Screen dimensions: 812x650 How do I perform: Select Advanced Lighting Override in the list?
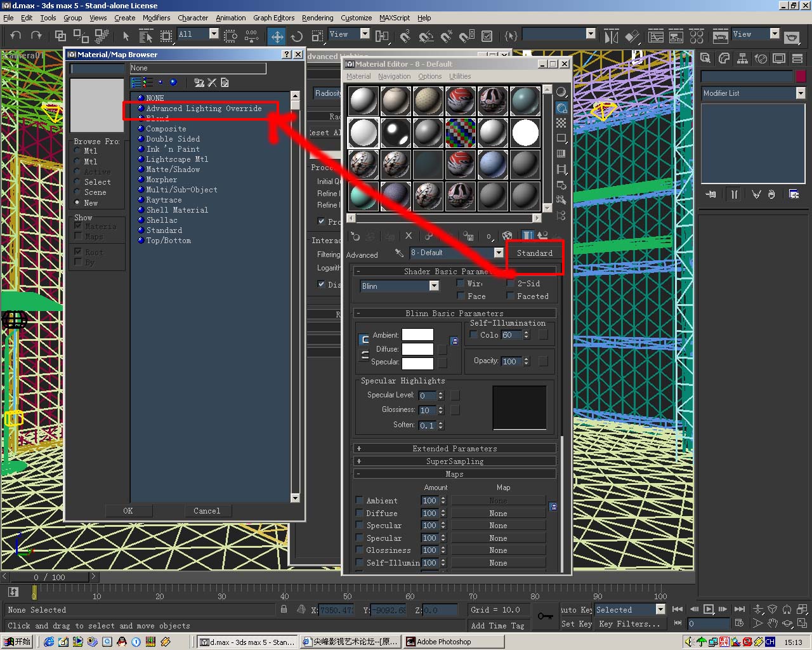pos(204,109)
